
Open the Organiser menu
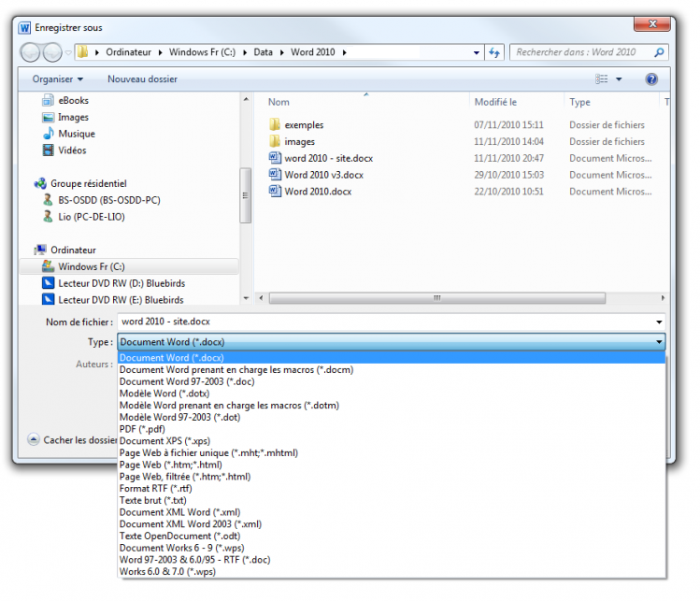coord(57,79)
